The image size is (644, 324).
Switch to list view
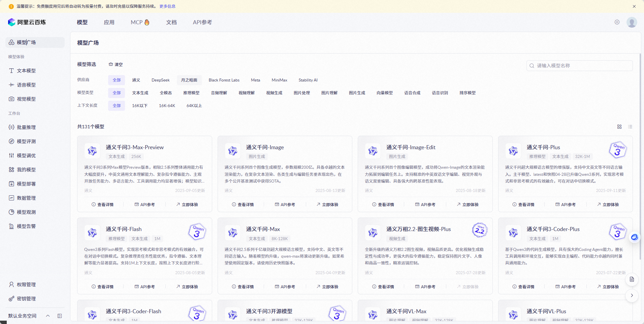click(630, 127)
